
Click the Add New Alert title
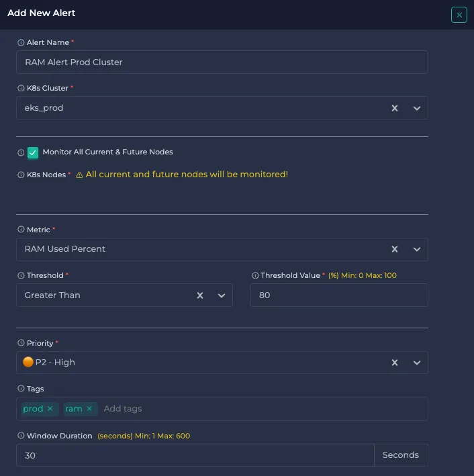(42, 13)
